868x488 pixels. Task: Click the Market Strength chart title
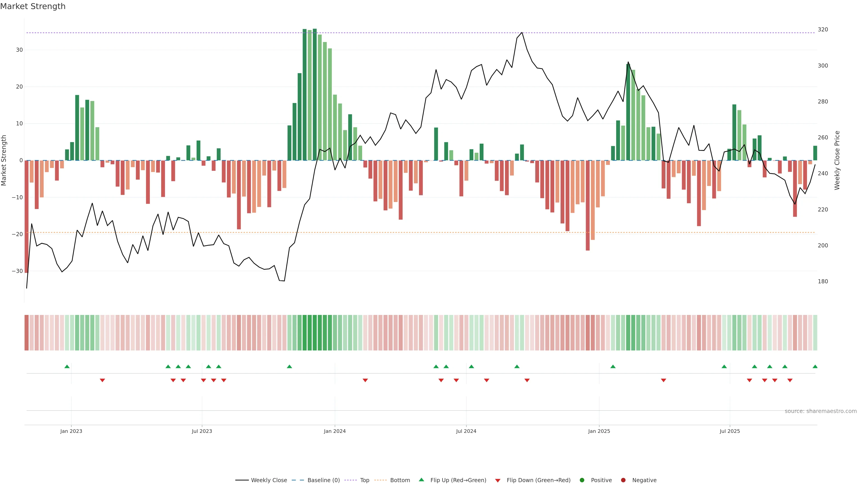coord(33,6)
